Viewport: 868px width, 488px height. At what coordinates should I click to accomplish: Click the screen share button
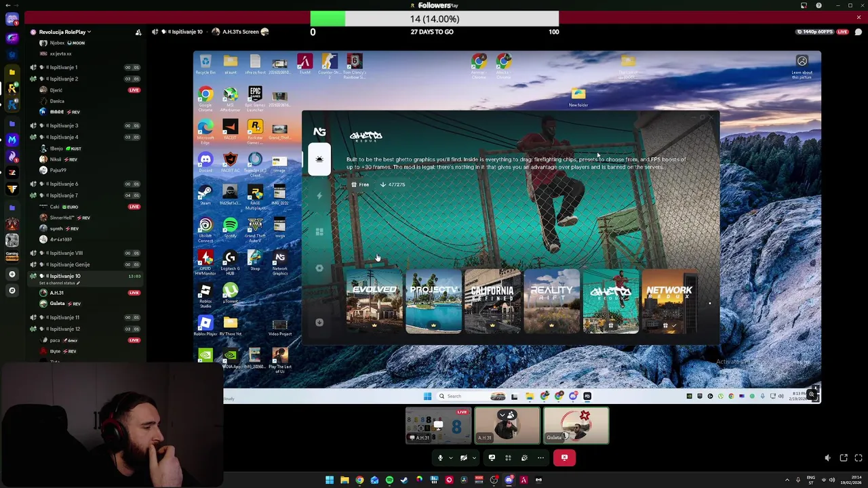tap(492, 458)
